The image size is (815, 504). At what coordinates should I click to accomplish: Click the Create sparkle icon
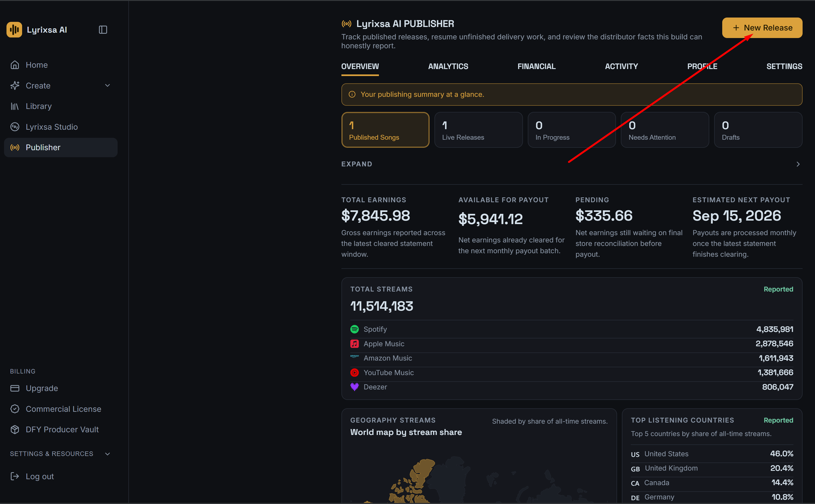click(x=15, y=86)
